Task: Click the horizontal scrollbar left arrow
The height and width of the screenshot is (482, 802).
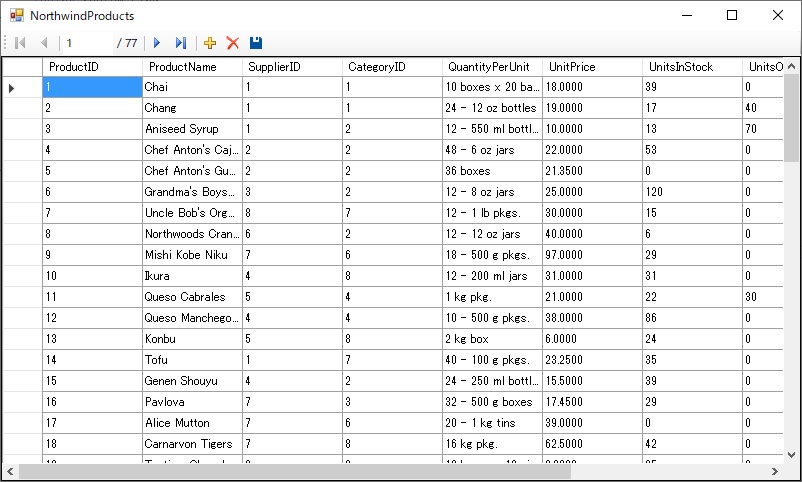Action: tap(10, 471)
